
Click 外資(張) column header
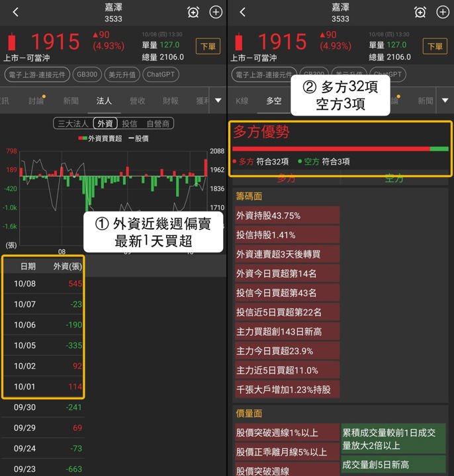(x=68, y=266)
